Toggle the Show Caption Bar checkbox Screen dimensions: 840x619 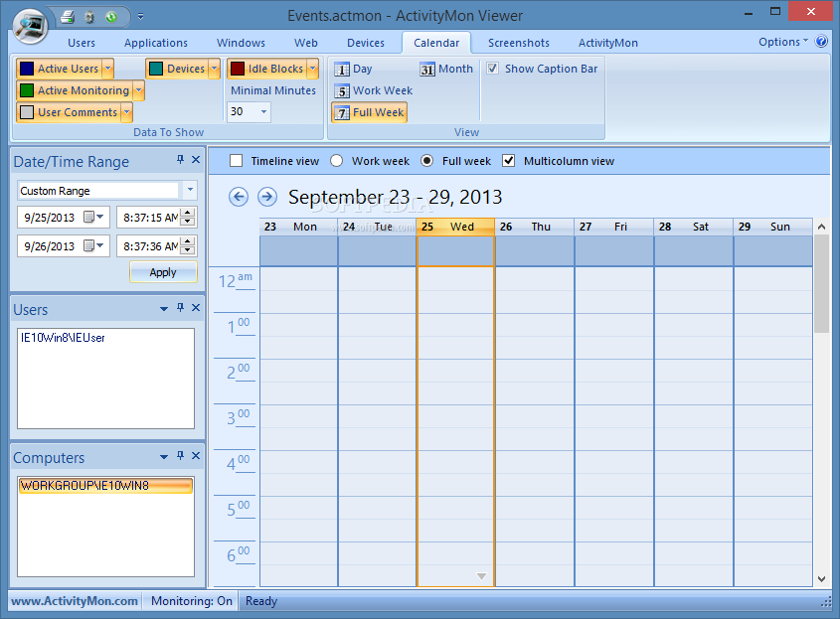pos(493,69)
